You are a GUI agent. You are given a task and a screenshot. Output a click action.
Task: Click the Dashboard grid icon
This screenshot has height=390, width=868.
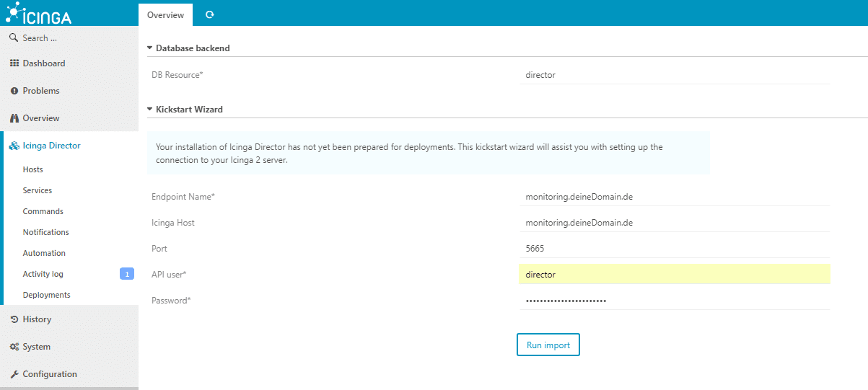click(14, 63)
